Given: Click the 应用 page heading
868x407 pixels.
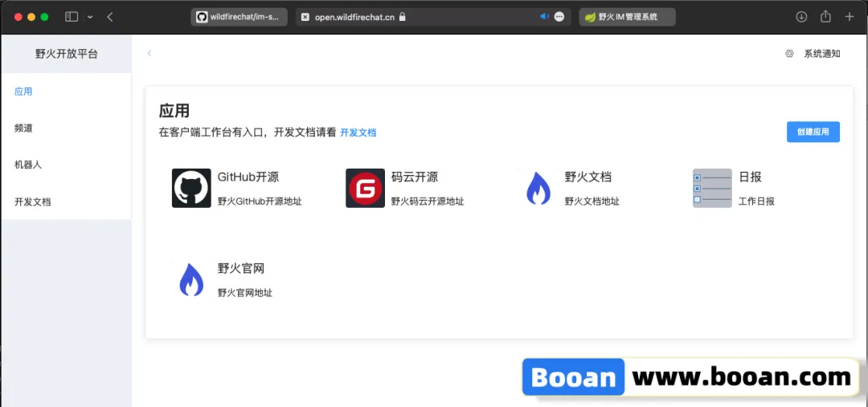Looking at the screenshot, I should coord(174,111).
